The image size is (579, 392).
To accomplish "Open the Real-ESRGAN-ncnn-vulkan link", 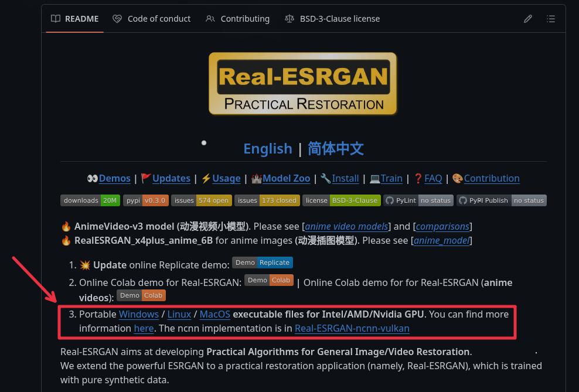I will (352, 329).
